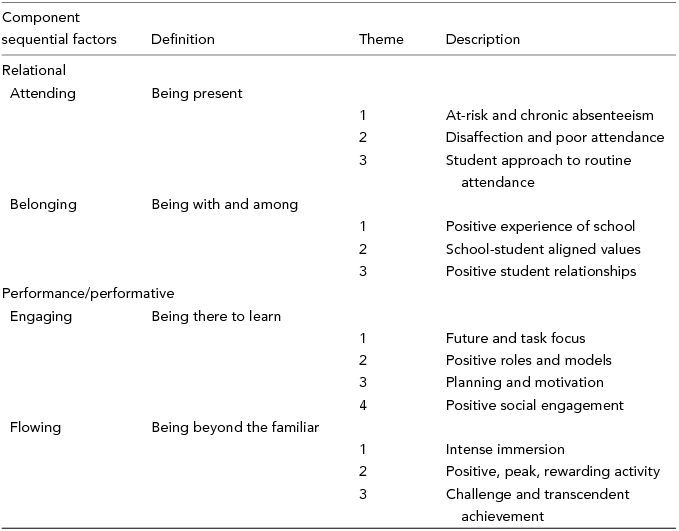Viewport: 679px width, 531px height.
Task: Click "School-student aligned values" description
Action: click(543, 249)
